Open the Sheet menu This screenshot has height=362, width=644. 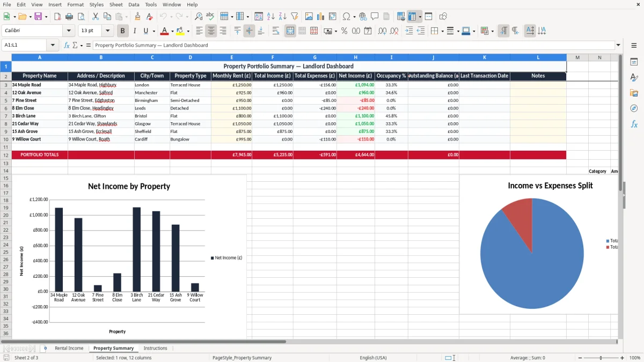coord(116,4)
